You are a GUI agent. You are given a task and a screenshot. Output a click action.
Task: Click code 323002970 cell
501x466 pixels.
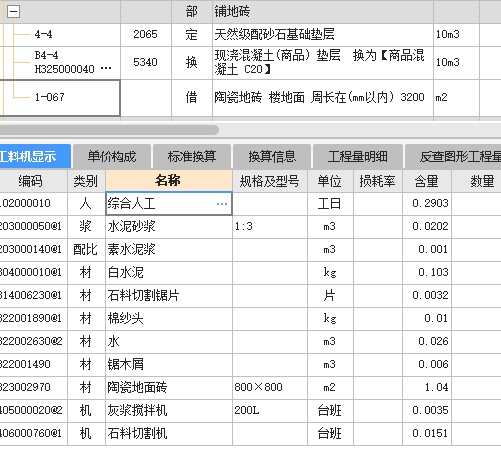coord(33,388)
